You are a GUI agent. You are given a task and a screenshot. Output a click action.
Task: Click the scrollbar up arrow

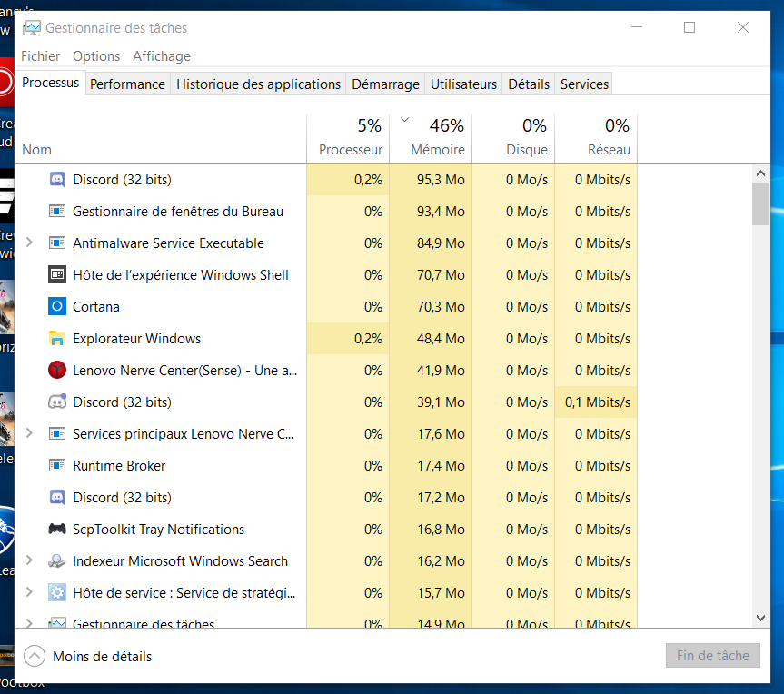760,173
